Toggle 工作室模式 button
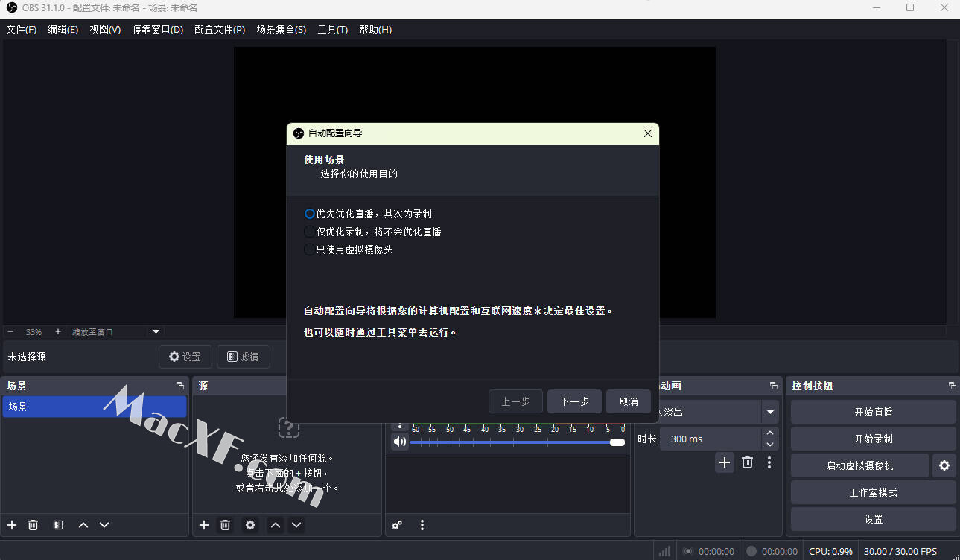Screen dimensions: 960x560 pos(873,492)
